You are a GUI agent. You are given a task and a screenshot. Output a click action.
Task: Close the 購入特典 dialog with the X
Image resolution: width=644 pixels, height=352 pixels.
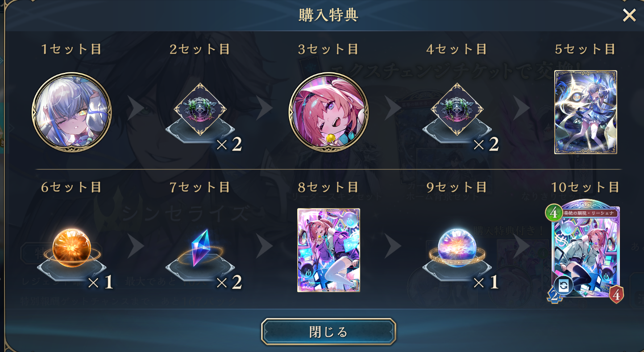[629, 16]
